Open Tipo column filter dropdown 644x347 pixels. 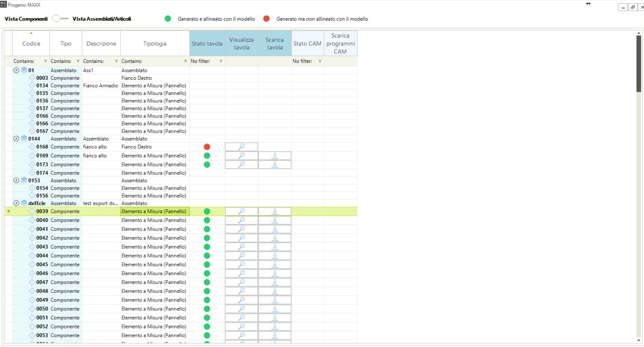coord(78,61)
